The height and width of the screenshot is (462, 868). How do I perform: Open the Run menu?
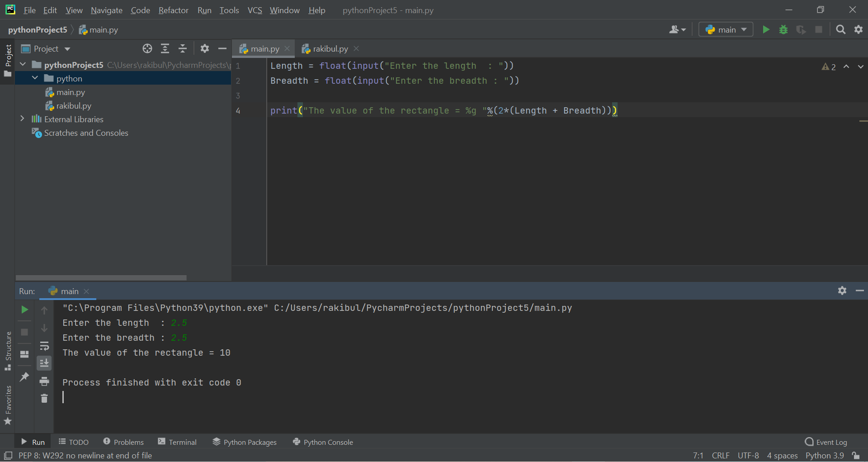(204, 10)
